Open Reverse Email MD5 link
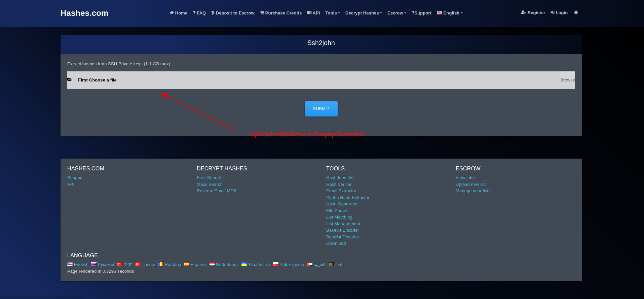The image size is (644, 299). pyautogui.click(x=216, y=191)
